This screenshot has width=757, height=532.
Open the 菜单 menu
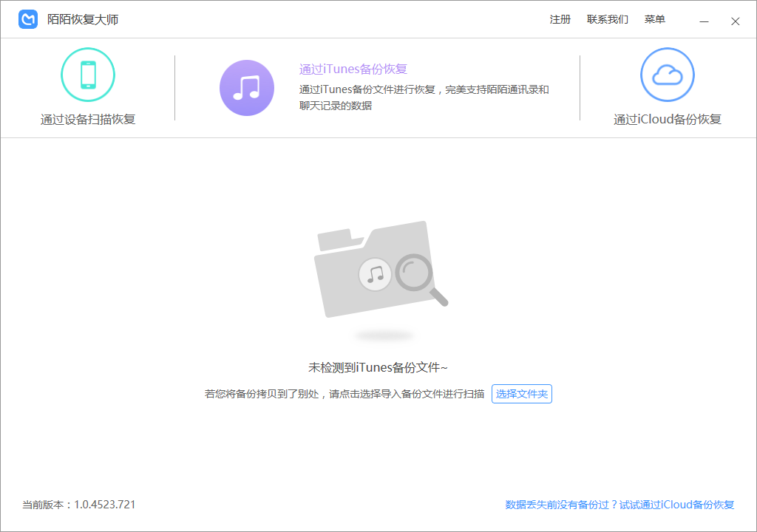[655, 19]
